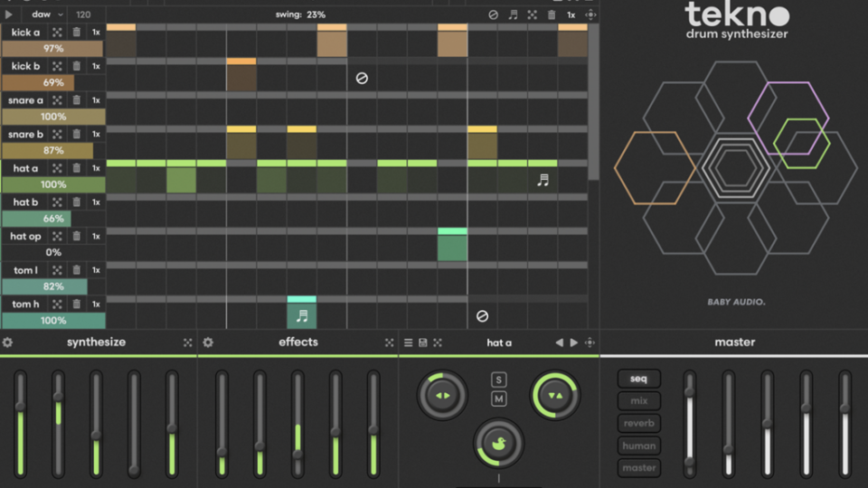Click the 120 tempo value

83,14
